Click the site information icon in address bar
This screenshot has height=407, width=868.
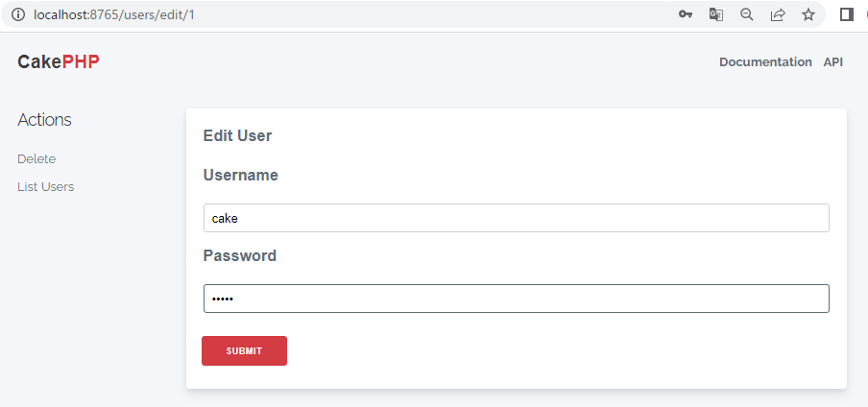pos(18,14)
